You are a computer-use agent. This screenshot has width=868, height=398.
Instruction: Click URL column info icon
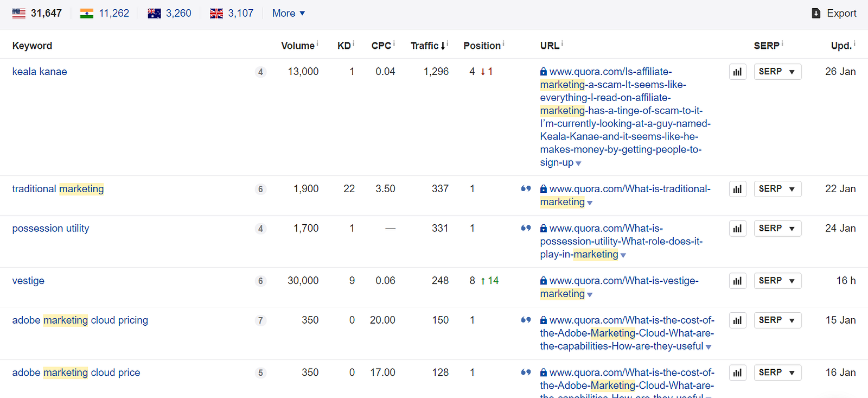pyautogui.click(x=562, y=43)
